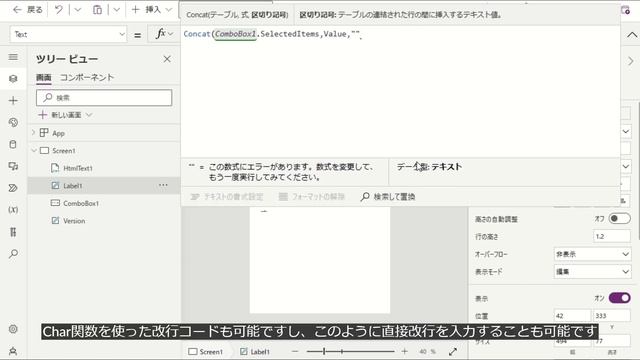This screenshot has height=360, width=640.
Task: Select HtmlText1 in the tree
Action: (x=78, y=168)
